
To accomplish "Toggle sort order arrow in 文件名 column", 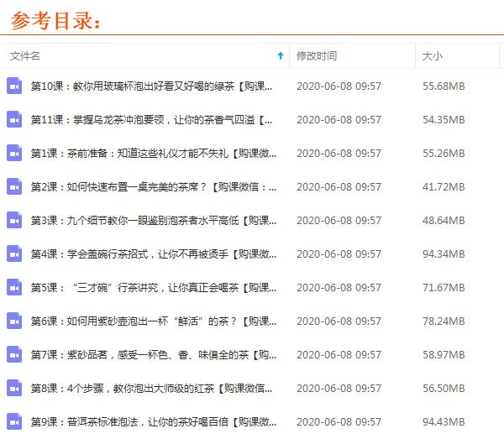I will point(280,55).
